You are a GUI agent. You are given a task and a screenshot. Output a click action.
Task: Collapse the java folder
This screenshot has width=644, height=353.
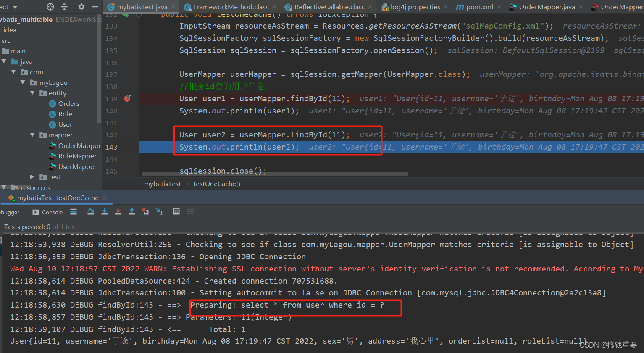coord(4,61)
